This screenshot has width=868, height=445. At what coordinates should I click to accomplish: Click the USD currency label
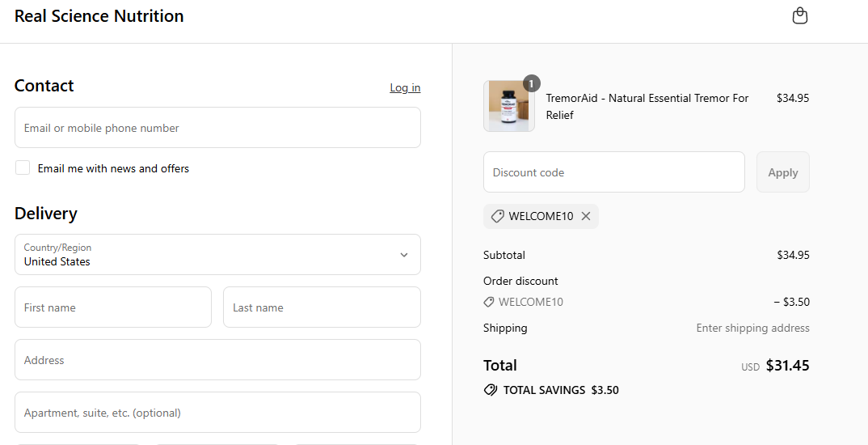pyautogui.click(x=751, y=367)
